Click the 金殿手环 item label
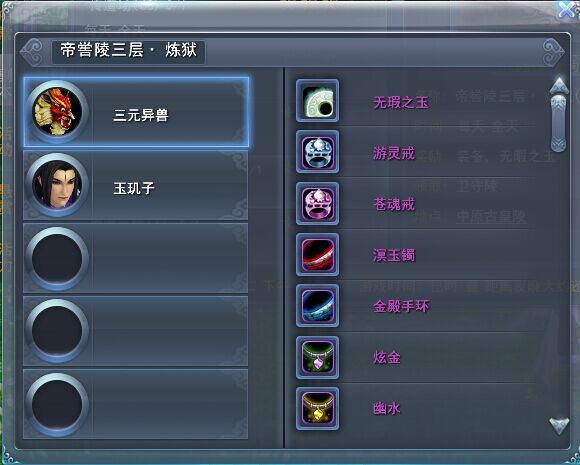580x465 pixels. point(401,306)
